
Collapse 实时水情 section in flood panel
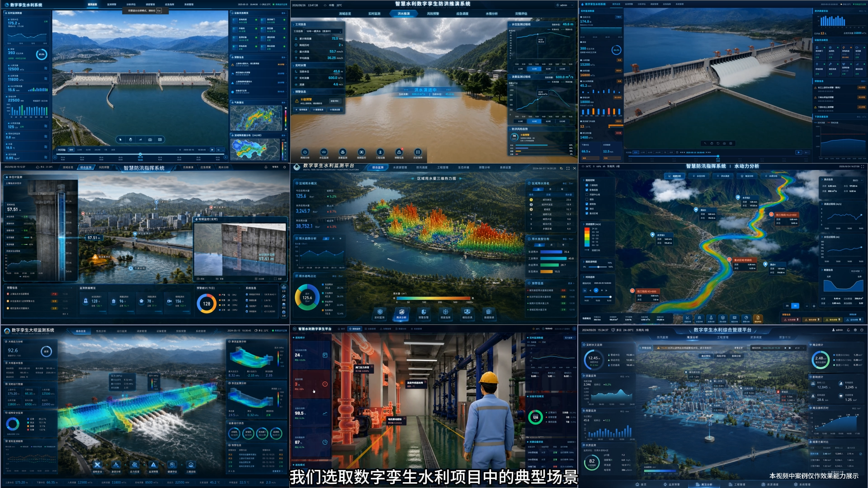[x=293, y=66]
